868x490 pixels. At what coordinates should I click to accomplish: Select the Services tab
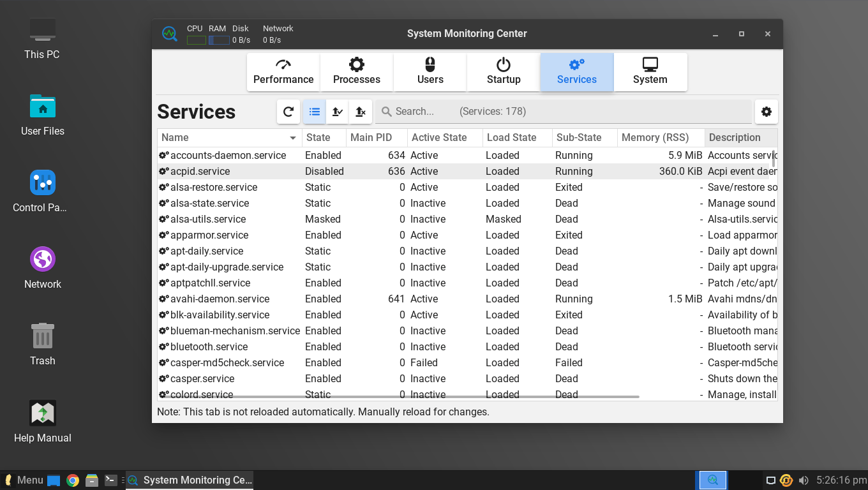(x=577, y=72)
